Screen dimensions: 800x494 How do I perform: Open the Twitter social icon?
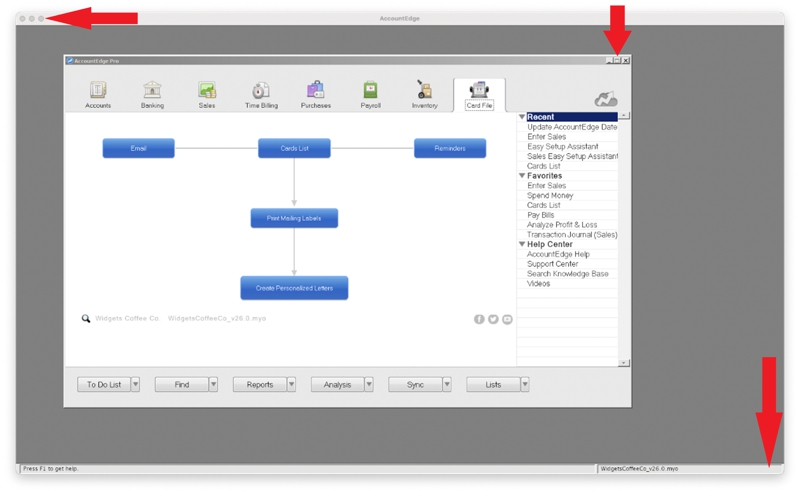(x=493, y=319)
